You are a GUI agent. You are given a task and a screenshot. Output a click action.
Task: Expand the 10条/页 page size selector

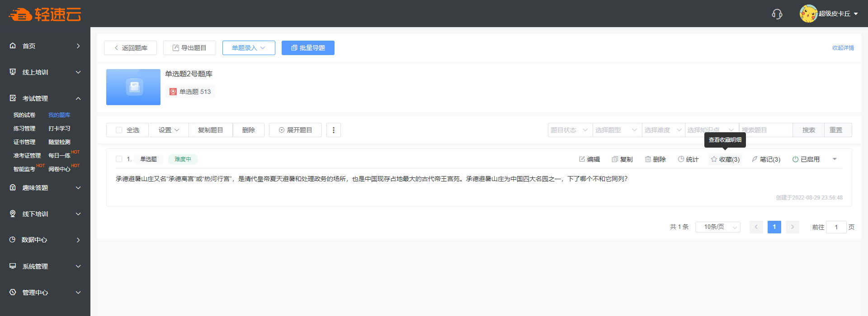[717, 227]
